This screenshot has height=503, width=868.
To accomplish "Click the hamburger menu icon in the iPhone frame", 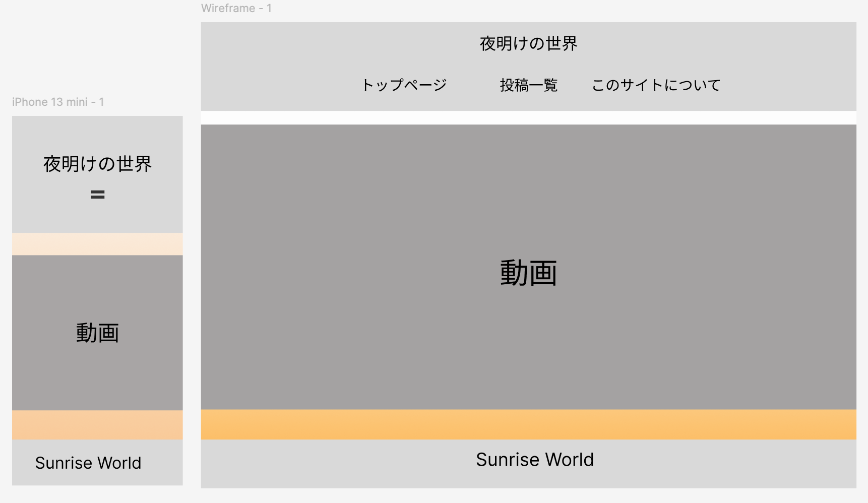I will pos(97,195).
